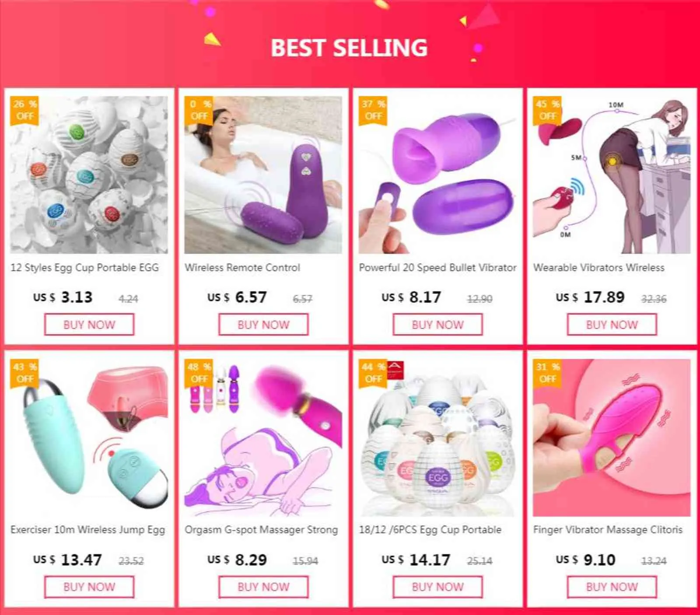
Task: Open the Powerful 20 Speed Bullet title link
Action: click(437, 268)
